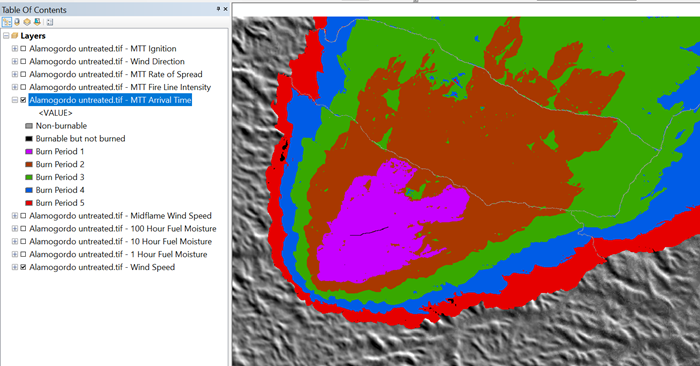This screenshot has width=700, height=366.
Task: Click the magenta Burn Period 1 swatch
Action: coord(29,152)
